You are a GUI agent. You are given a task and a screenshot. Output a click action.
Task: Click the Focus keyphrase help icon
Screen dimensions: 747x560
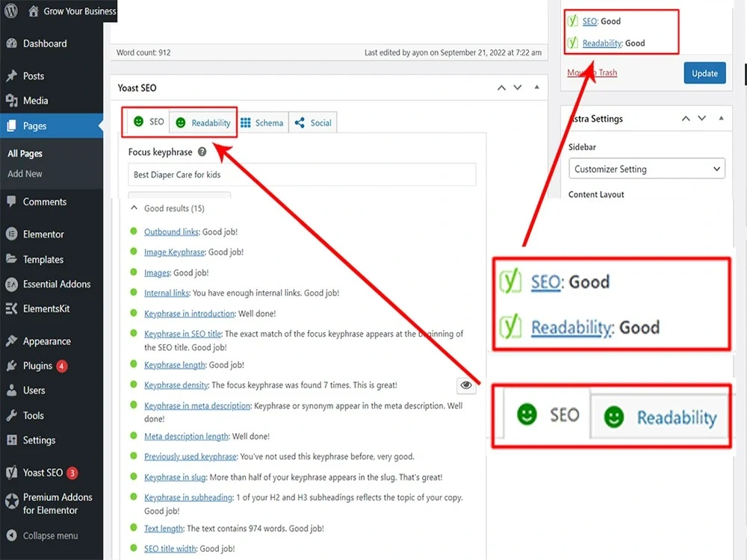202,152
